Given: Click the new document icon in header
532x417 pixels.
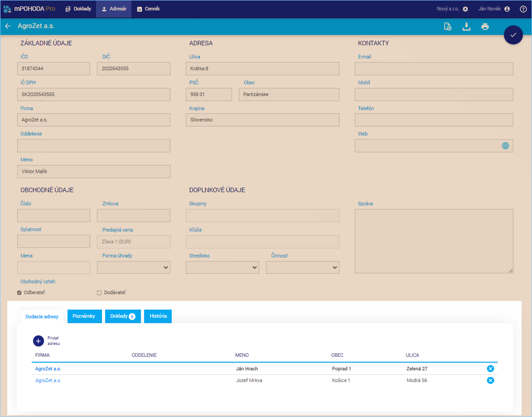Looking at the screenshot, I should tap(448, 27).
